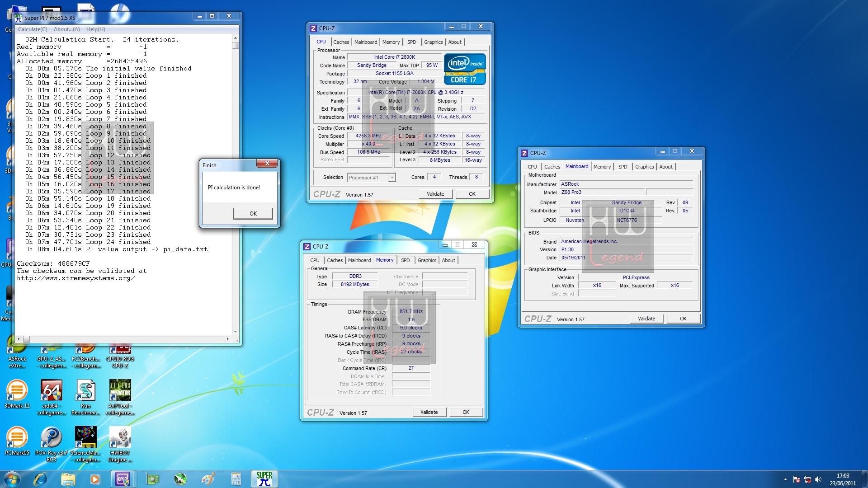Click the volume speaker tray icon
Viewport: 868px width, 488px height.
(x=819, y=479)
